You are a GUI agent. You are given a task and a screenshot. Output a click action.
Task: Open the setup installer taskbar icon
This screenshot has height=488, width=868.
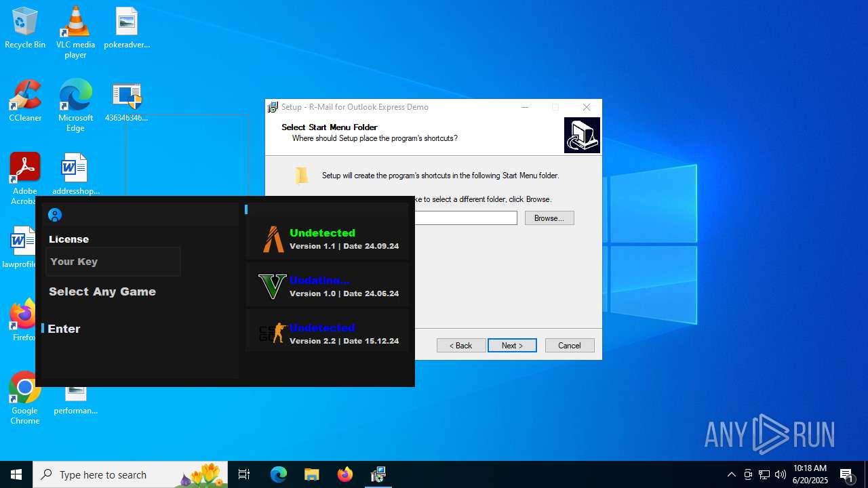[x=378, y=474]
